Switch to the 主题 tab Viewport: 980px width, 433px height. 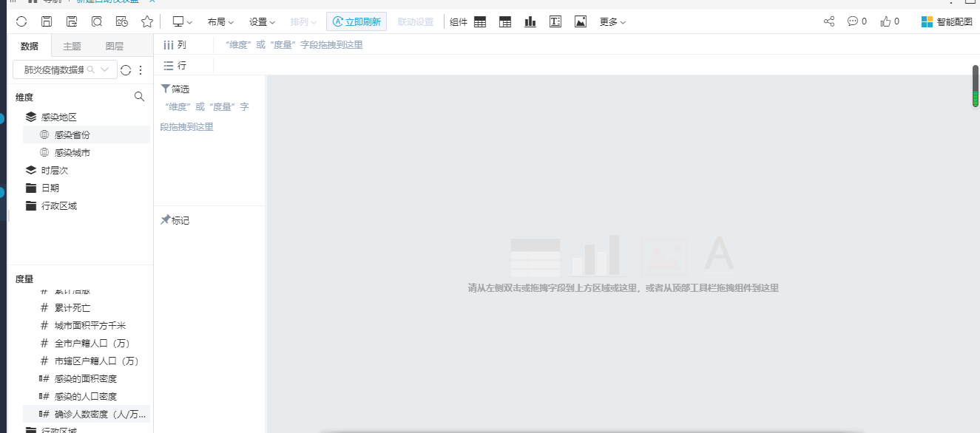coord(72,46)
